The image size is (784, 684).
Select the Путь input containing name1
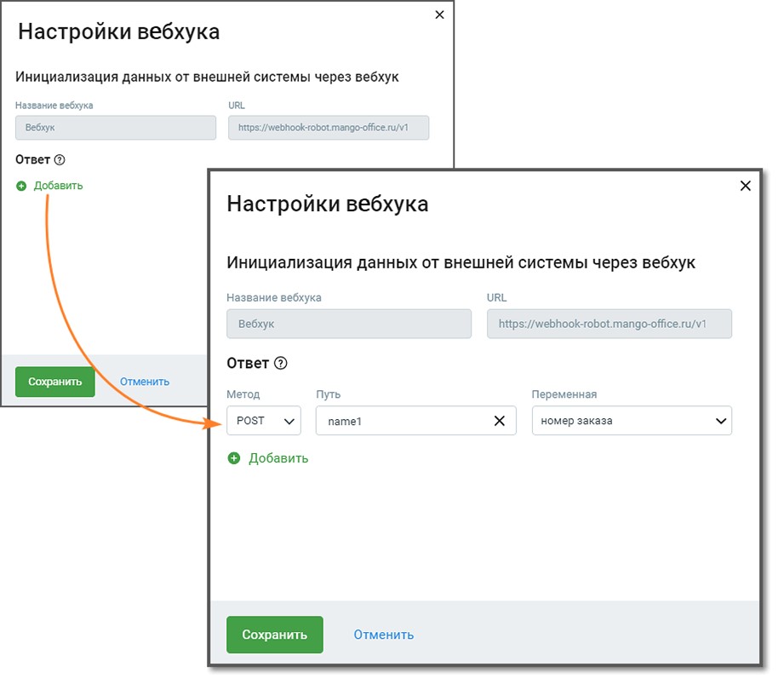400,420
